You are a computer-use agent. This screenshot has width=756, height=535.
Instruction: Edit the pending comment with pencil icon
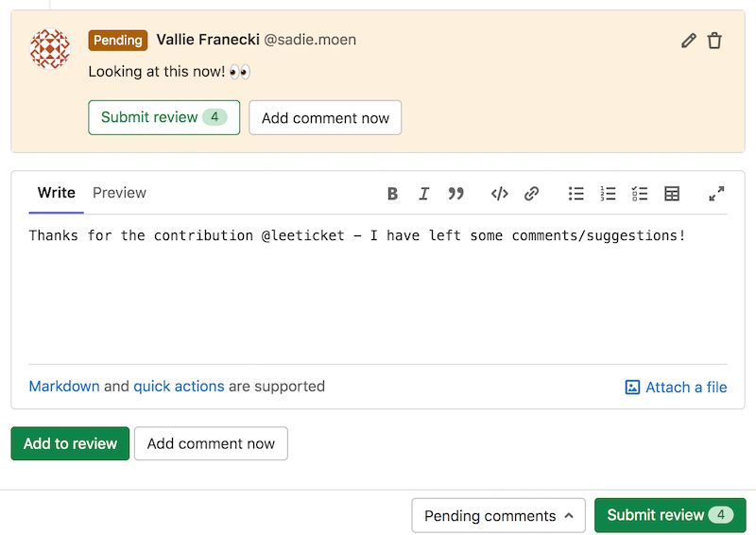click(x=688, y=41)
